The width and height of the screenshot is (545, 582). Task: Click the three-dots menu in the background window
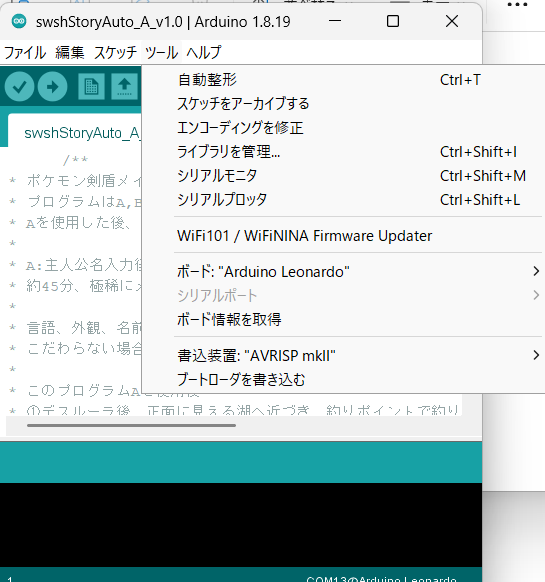[517, 5]
